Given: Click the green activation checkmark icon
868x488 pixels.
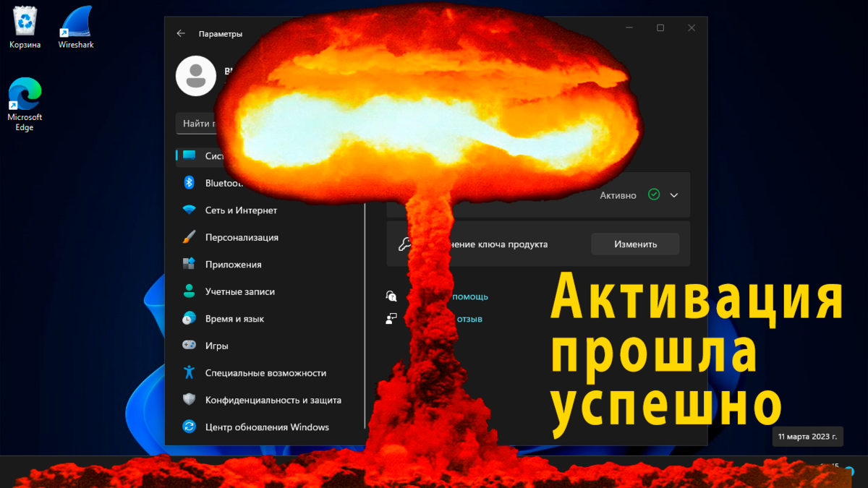Looking at the screenshot, I should (654, 194).
